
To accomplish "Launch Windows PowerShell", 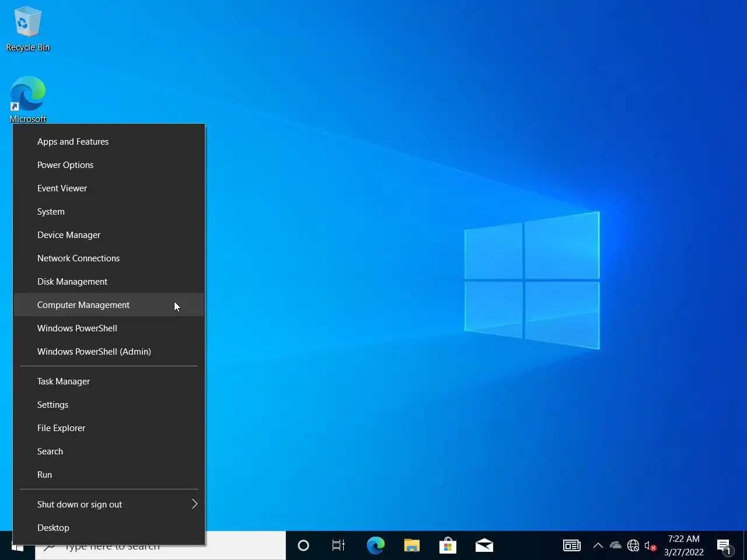I will pos(109,328).
